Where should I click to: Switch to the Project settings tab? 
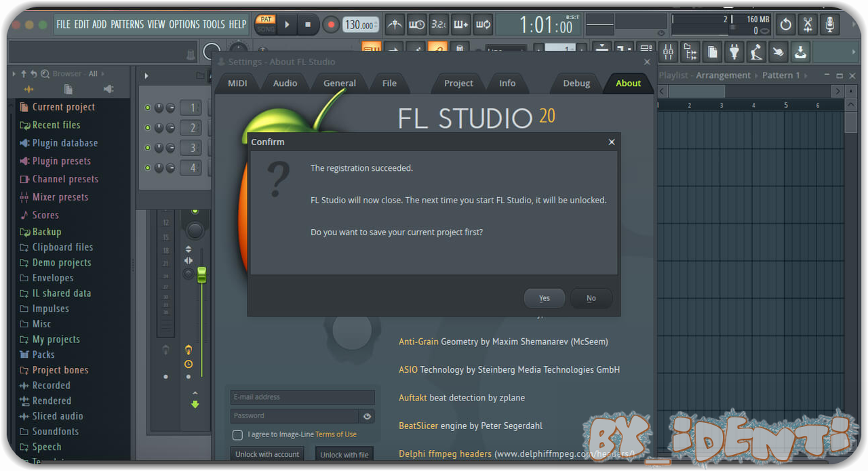point(458,83)
